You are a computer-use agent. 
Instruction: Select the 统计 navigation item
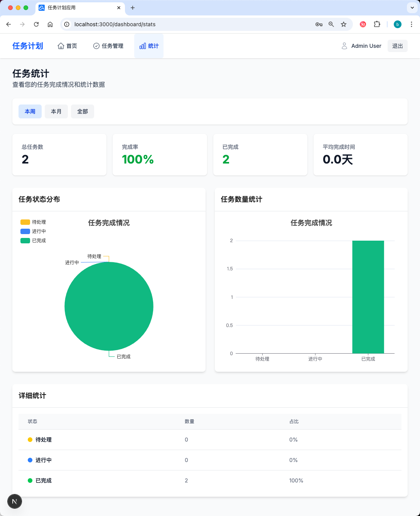pos(149,46)
